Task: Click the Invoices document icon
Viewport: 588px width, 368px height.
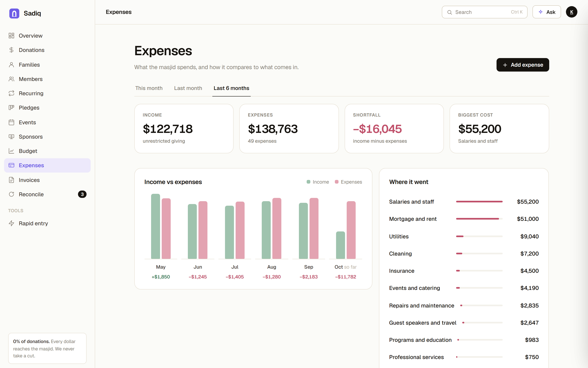Action: click(11, 180)
